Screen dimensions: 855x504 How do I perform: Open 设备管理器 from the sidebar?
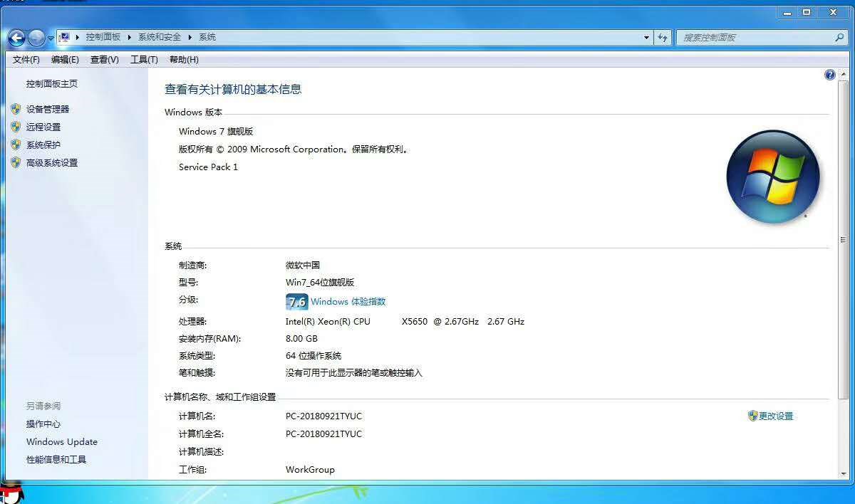pos(48,109)
